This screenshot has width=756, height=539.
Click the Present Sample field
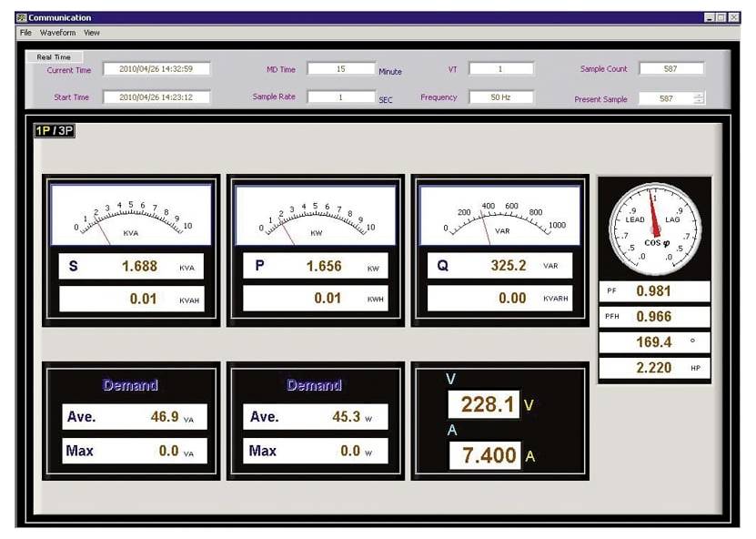coord(666,98)
